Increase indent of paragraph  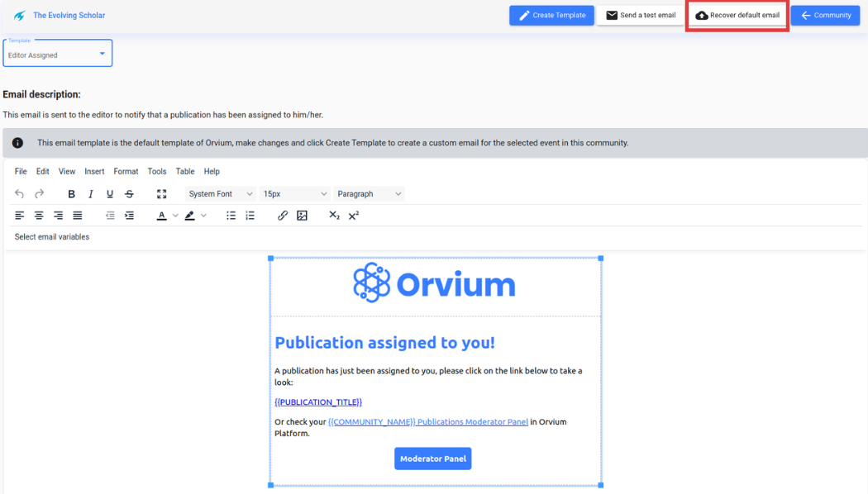coord(129,215)
